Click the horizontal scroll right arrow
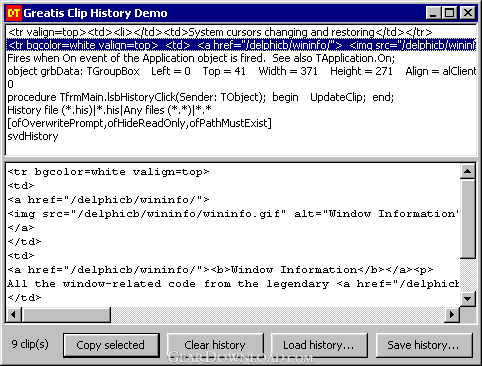The image size is (482, 366). pyautogui.click(x=452, y=314)
